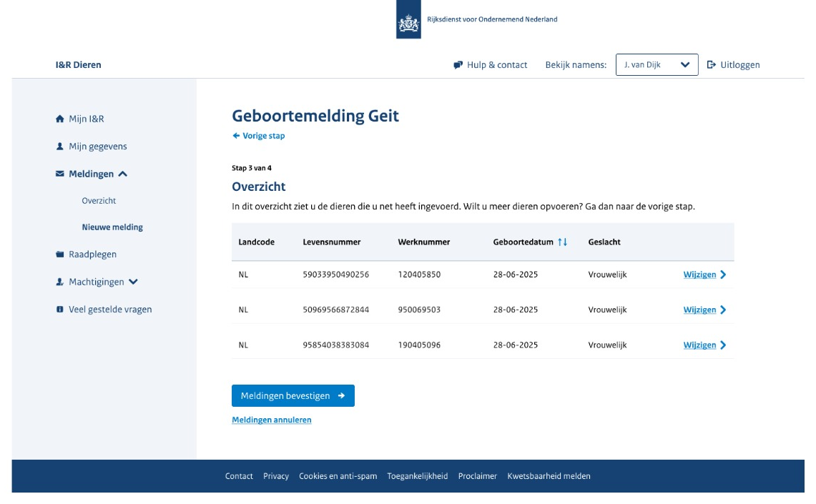The height and width of the screenshot is (504, 816).
Task: Click the home icon beside Mijn I&R
Action: [60, 119]
